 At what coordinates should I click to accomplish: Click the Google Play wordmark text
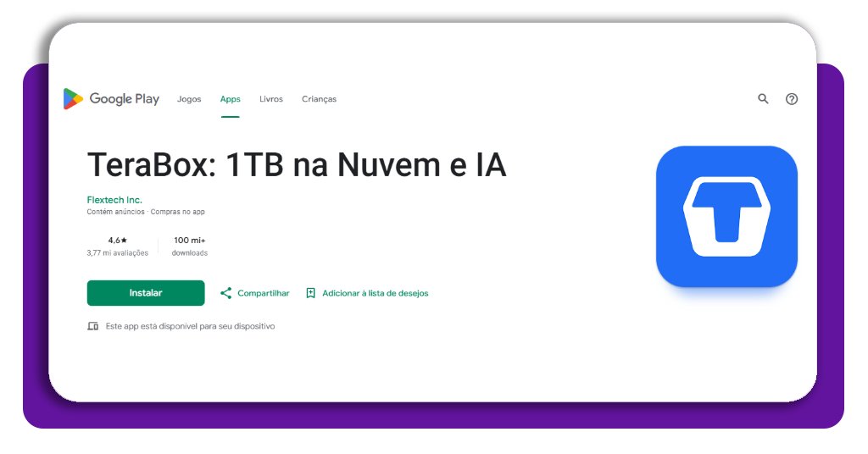pyautogui.click(x=125, y=99)
